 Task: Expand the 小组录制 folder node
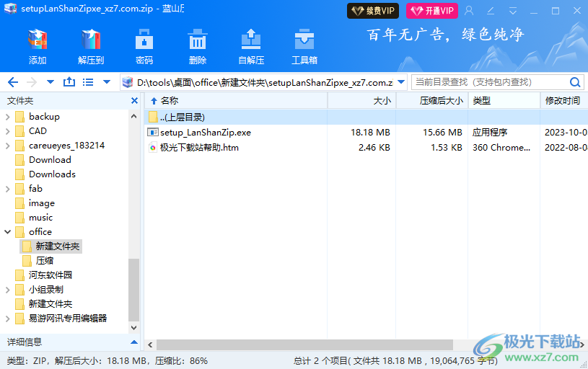coord(7,290)
